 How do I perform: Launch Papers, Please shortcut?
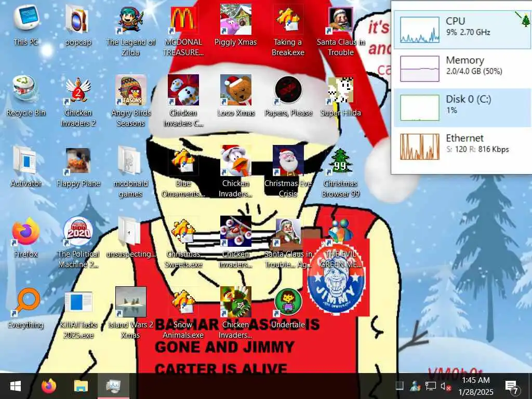pos(288,96)
